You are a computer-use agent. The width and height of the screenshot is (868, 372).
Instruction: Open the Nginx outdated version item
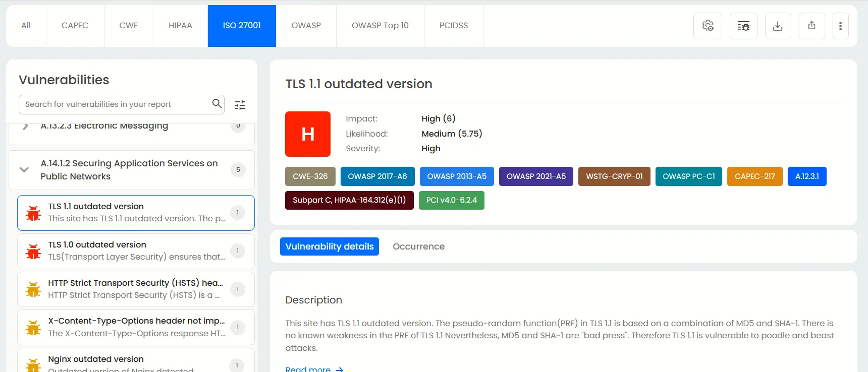tap(136, 363)
